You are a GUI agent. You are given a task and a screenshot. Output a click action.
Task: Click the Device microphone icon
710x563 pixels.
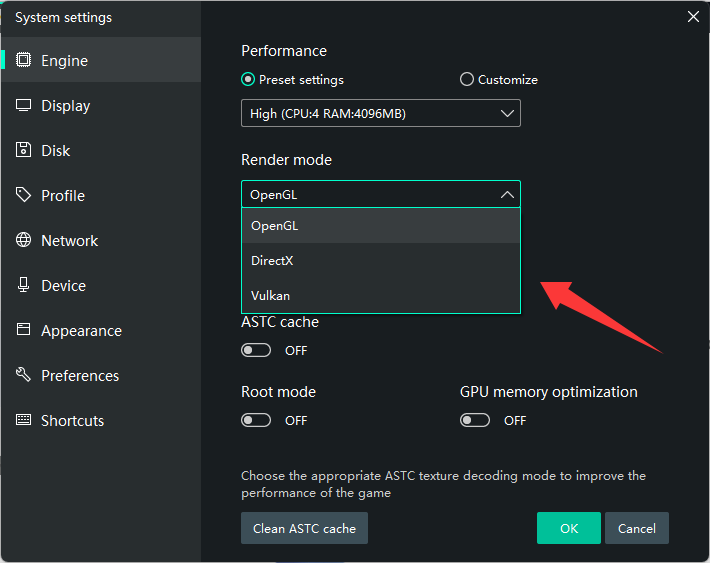point(24,285)
